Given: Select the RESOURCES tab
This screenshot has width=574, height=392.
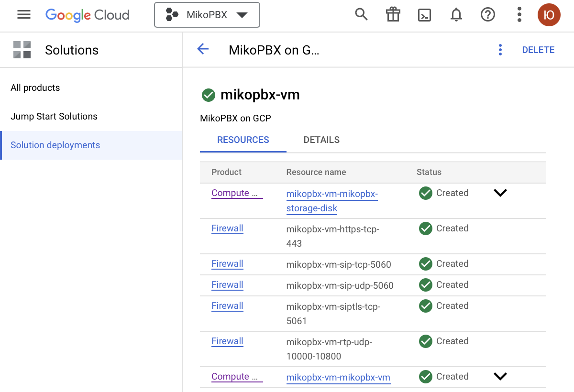Looking at the screenshot, I should tap(243, 140).
